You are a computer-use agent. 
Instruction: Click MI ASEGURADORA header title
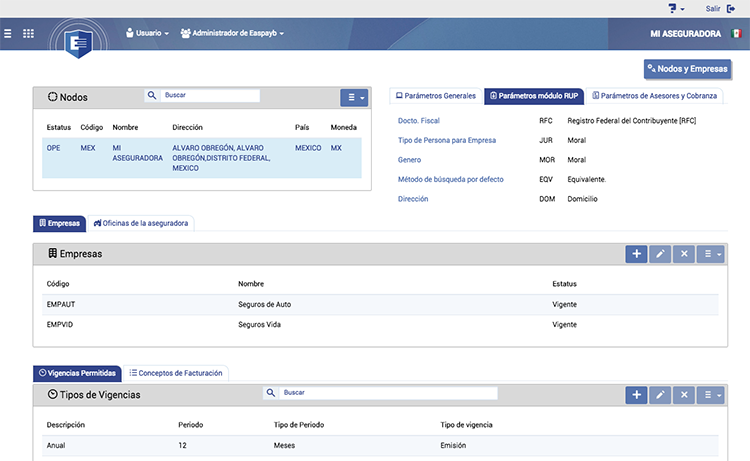coord(685,34)
